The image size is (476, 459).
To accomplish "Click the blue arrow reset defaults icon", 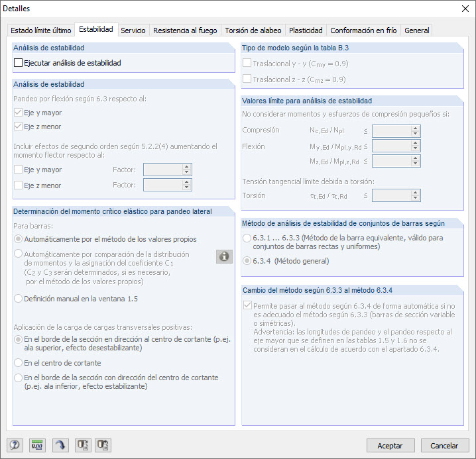I will (x=60, y=445).
